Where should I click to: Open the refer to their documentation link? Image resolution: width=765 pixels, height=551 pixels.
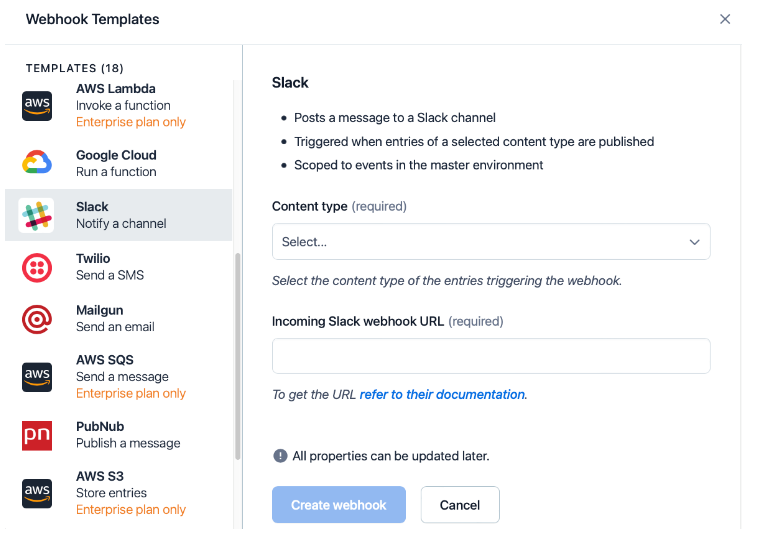[x=442, y=395]
